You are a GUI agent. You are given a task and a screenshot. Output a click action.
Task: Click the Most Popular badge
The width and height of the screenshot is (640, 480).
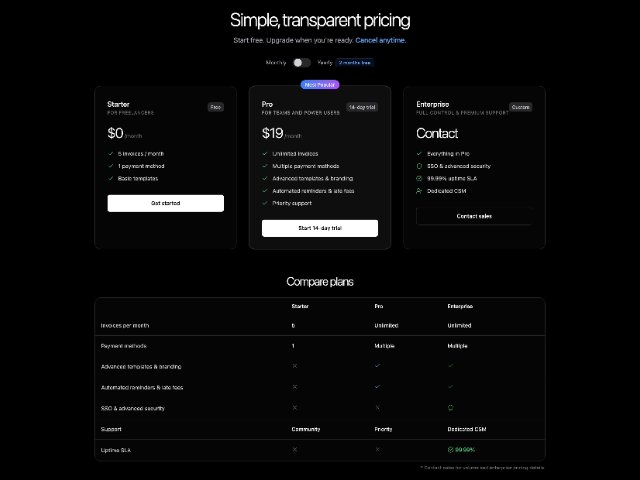point(320,84)
